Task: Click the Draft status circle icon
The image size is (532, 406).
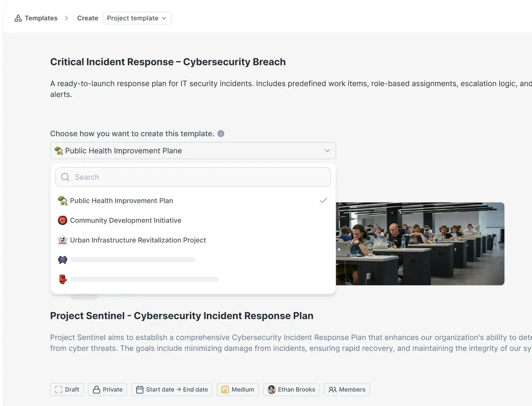Action: [58, 390]
